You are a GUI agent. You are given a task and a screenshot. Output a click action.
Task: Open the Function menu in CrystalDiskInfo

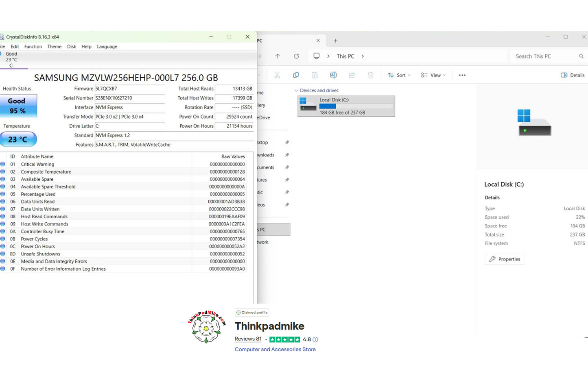[x=33, y=47]
